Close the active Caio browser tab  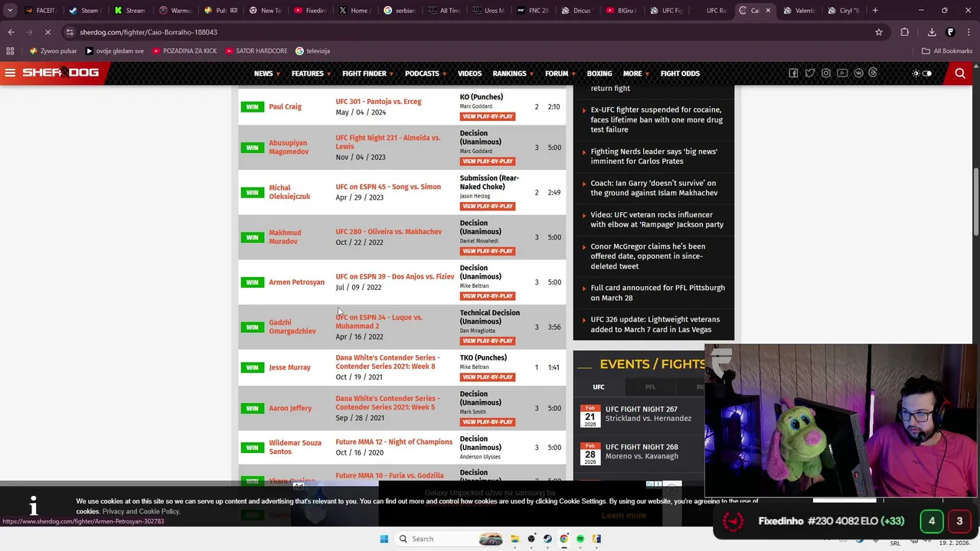[x=768, y=11]
